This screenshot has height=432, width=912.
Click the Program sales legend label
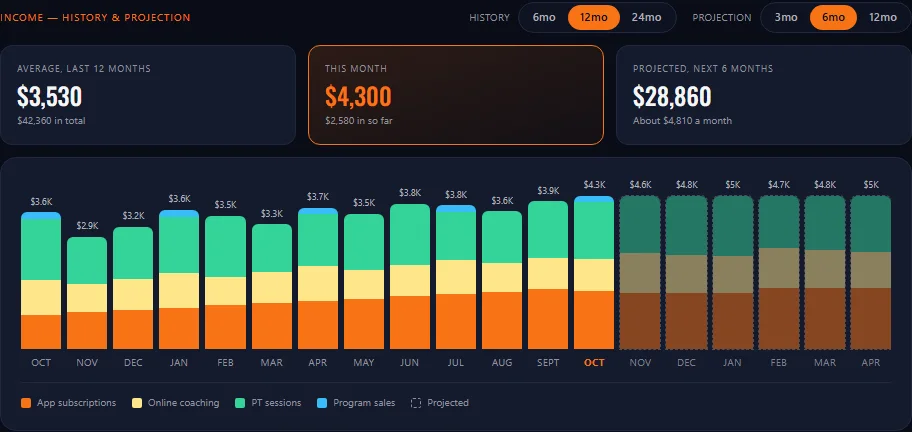(x=364, y=403)
